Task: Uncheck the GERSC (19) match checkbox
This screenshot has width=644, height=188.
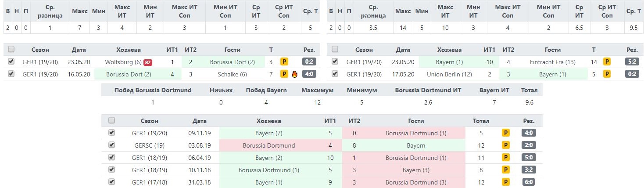Action: [111, 145]
